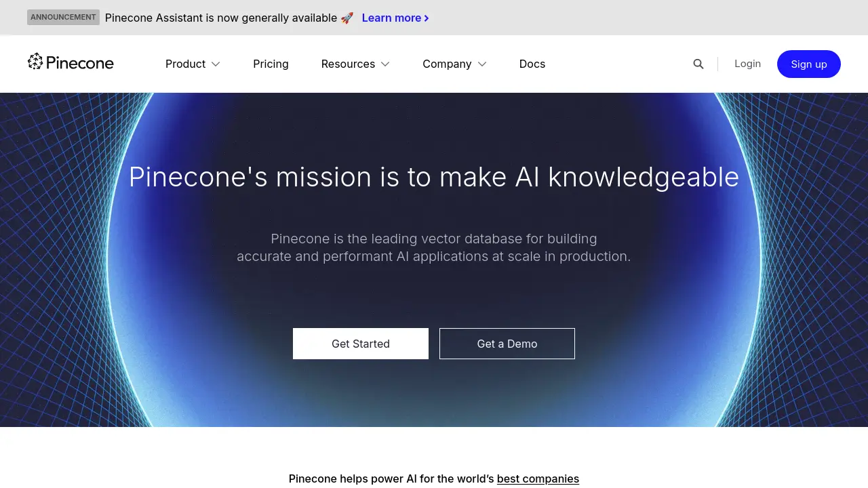Image resolution: width=868 pixels, height=488 pixels.
Task: Click the Pinecone logo
Action: (x=71, y=63)
